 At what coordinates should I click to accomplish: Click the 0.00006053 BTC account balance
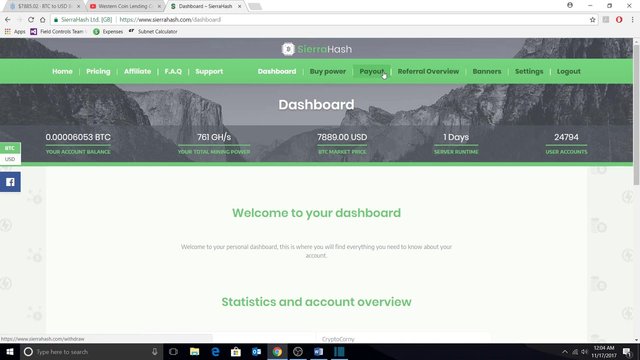pos(78,137)
